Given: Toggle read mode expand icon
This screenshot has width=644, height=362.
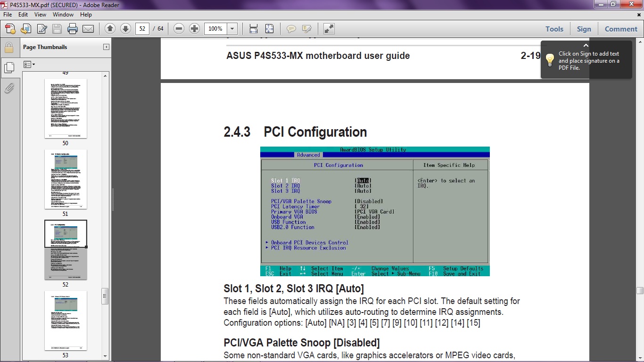Looking at the screenshot, I should (329, 29).
